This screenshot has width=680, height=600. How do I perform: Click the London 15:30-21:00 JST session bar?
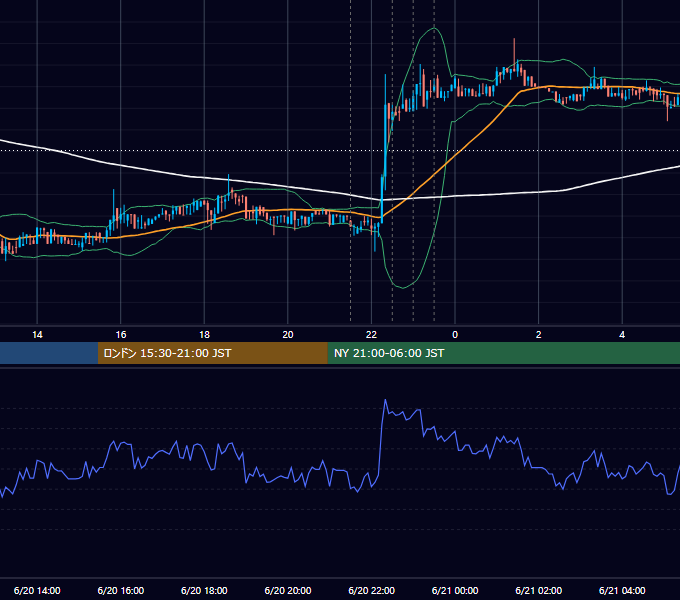tap(212, 353)
